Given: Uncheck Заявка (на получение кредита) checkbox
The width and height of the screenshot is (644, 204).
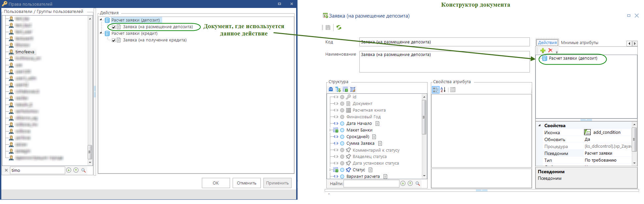Looking at the screenshot, I should 114,40.
